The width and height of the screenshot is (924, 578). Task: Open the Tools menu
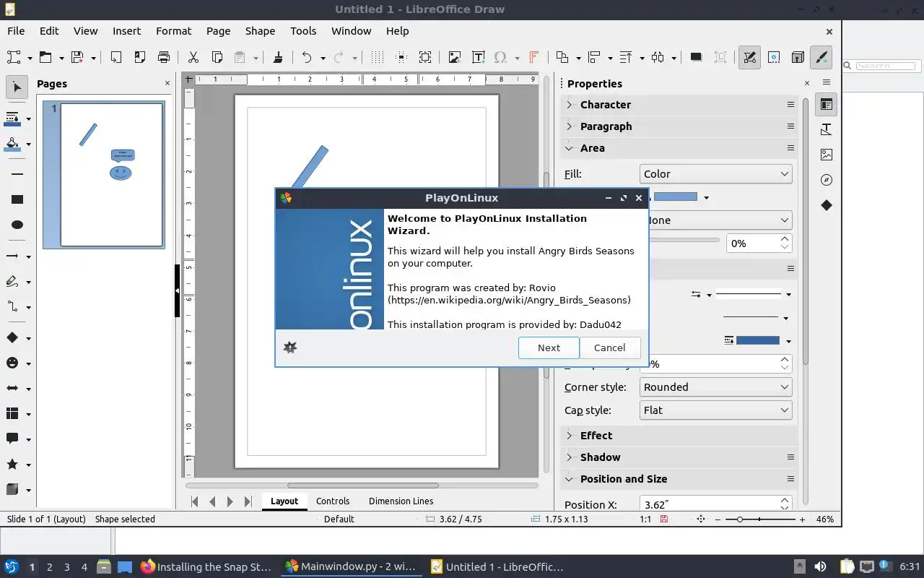pos(303,31)
